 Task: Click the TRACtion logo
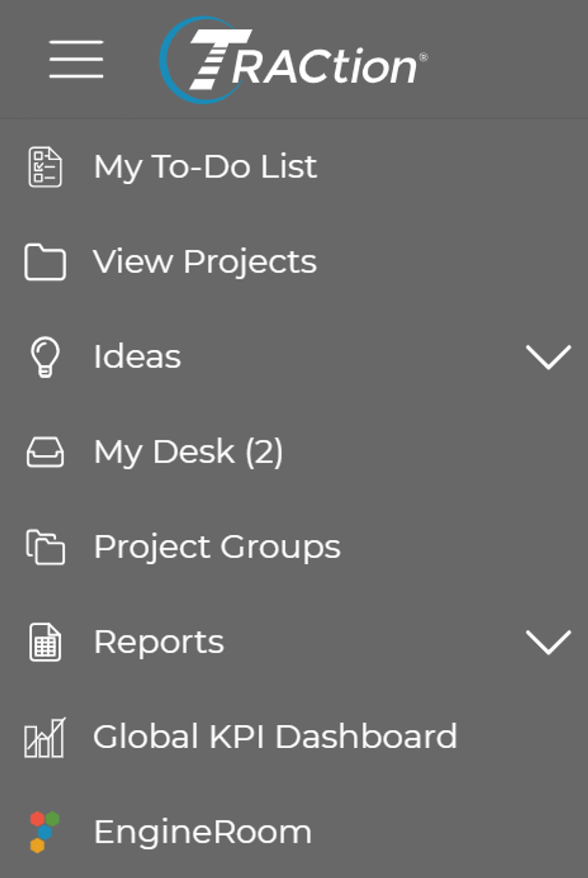point(293,60)
